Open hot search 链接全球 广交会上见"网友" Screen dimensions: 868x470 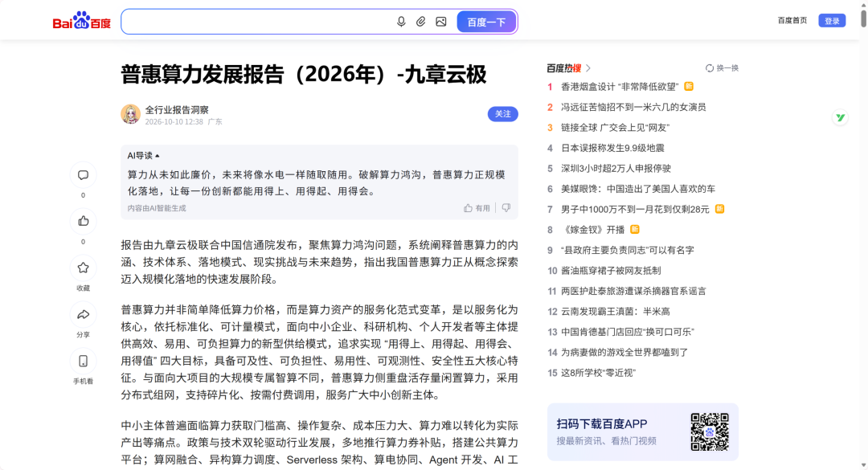(615, 127)
